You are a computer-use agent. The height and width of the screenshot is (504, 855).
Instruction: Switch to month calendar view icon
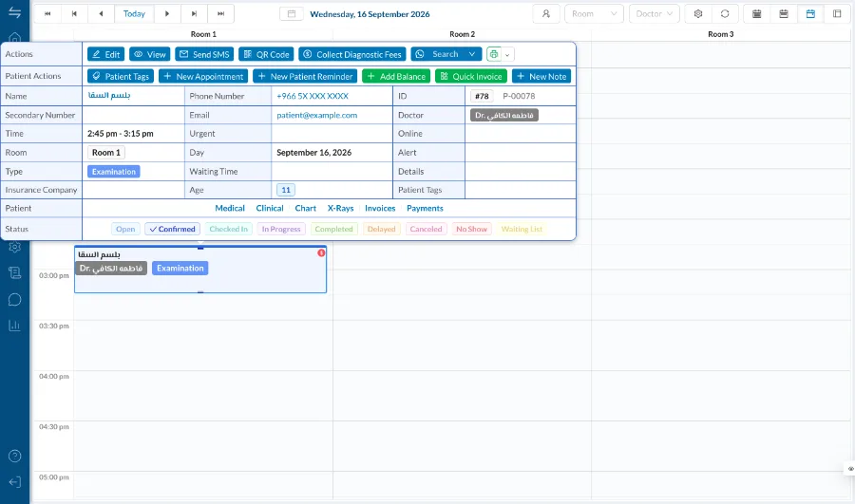point(757,13)
